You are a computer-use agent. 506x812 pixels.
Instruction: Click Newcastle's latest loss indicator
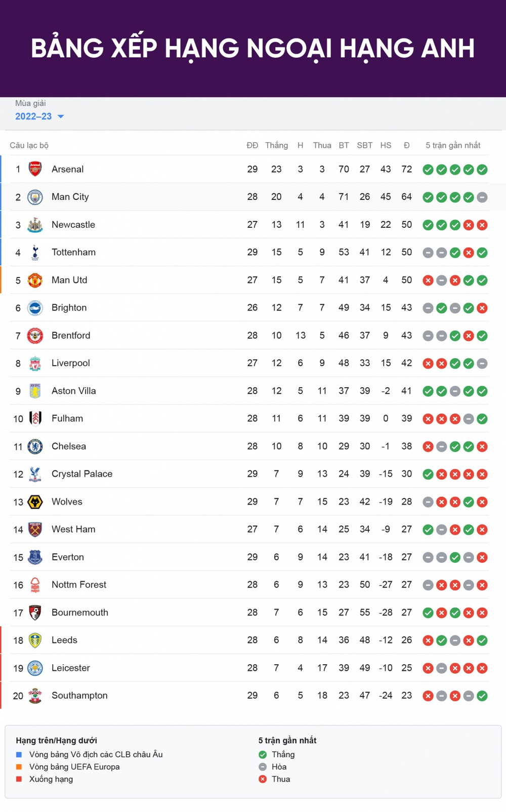click(482, 225)
